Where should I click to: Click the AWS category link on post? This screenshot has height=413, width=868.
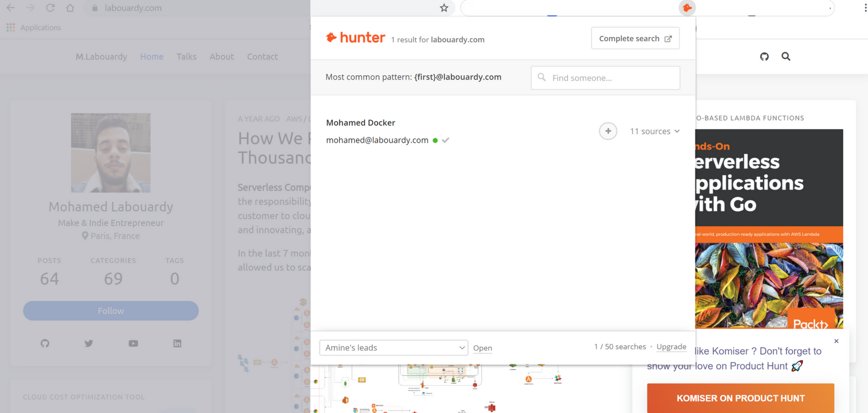(x=294, y=119)
